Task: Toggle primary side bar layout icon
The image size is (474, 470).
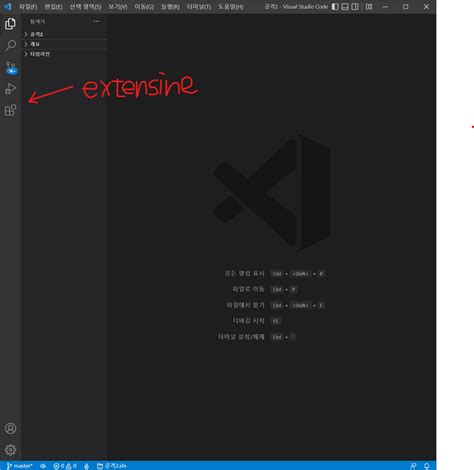Action: 335,7
